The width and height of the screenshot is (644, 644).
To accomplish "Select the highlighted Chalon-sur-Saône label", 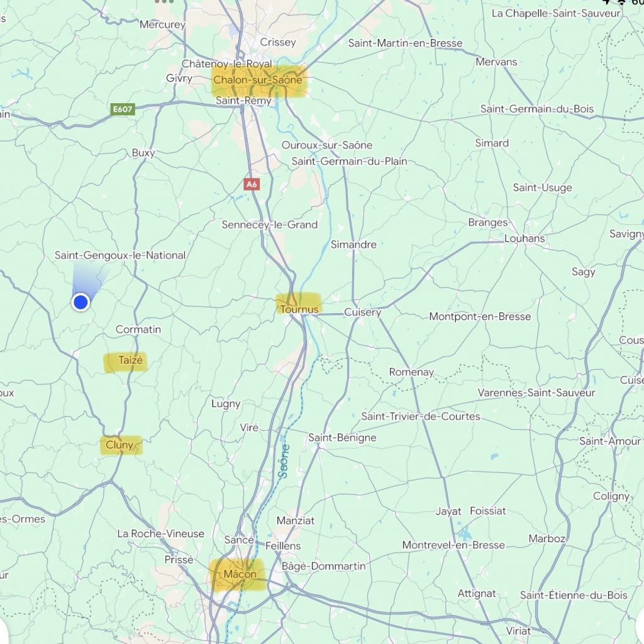I will pyautogui.click(x=258, y=80).
